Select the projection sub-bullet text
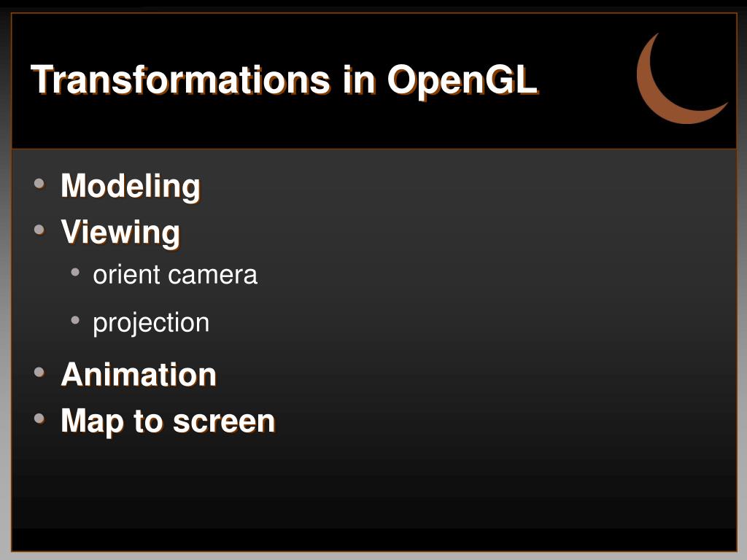Screen dimensions: 747x560 (x=151, y=323)
